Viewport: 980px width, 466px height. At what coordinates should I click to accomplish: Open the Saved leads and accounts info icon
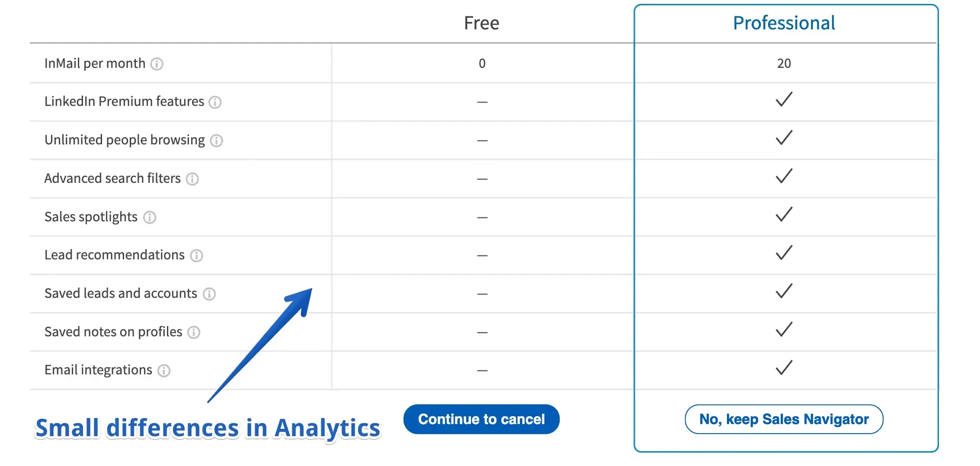[209, 294]
